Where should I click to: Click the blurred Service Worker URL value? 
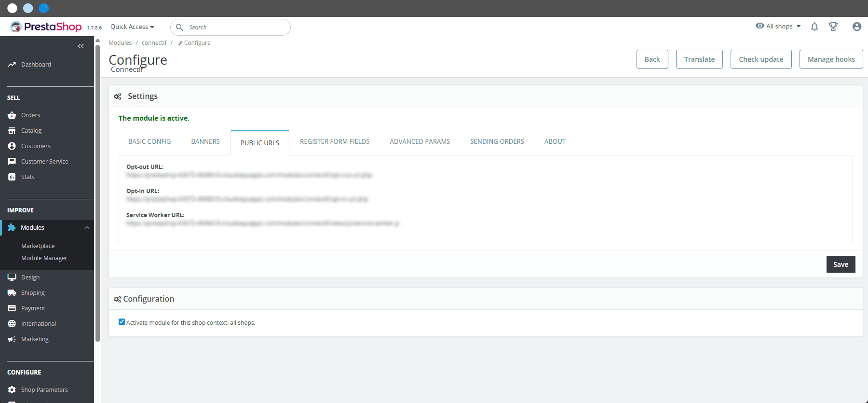(x=263, y=223)
